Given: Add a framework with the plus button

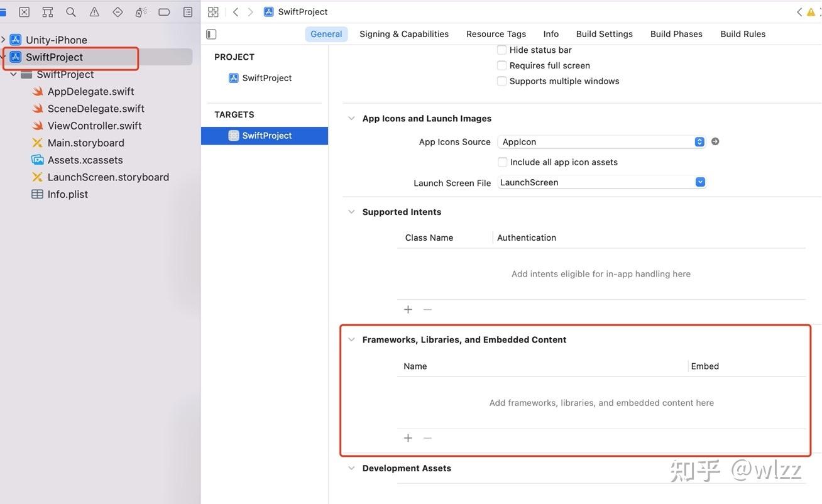Looking at the screenshot, I should (408, 437).
